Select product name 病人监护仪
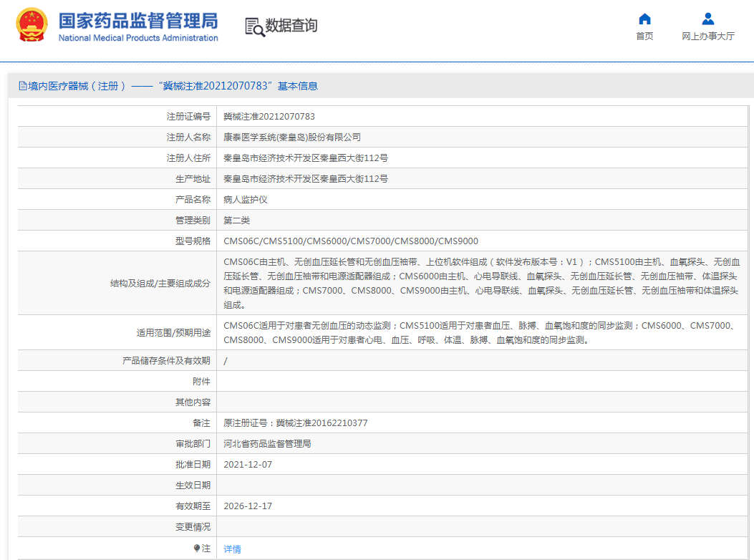Image resolution: width=754 pixels, height=560 pixels. pyautogui.click(x=245, y=199)
